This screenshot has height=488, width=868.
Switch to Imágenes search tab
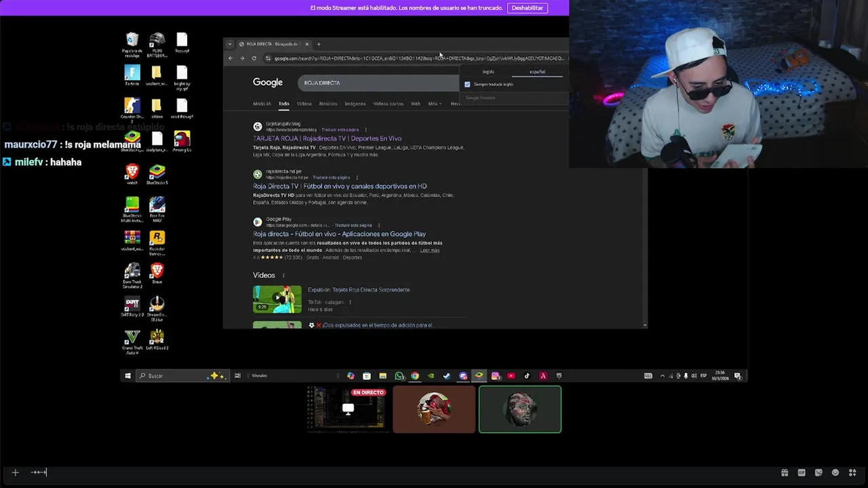tap(355, 104)
